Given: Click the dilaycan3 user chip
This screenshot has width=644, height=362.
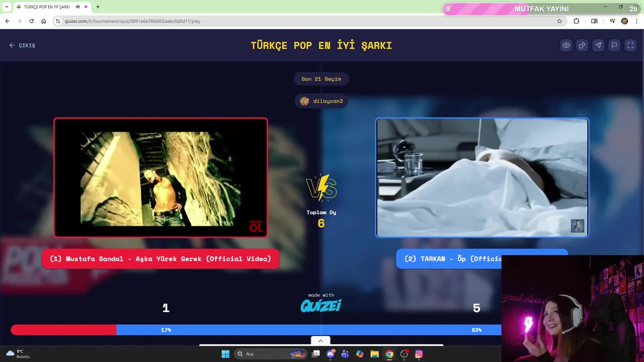Looking at the screenshot, I should coord(321,101).
